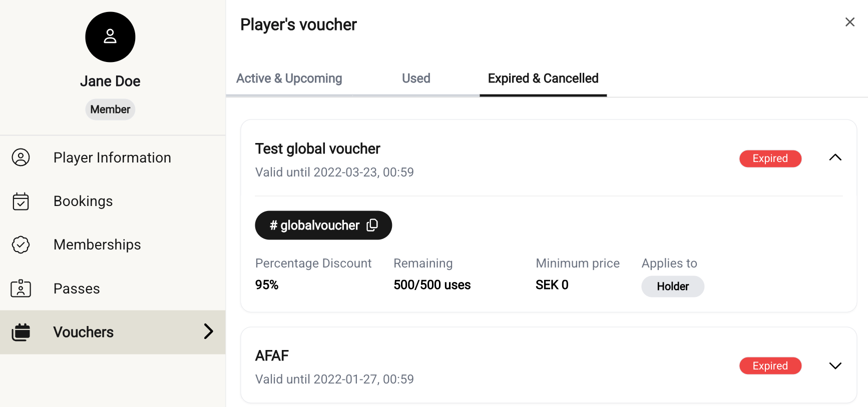Select the Expired & Cancelled tab
The height and width of the screenshot is (407, 868).
pyautogui.click(x=543, y=78)
